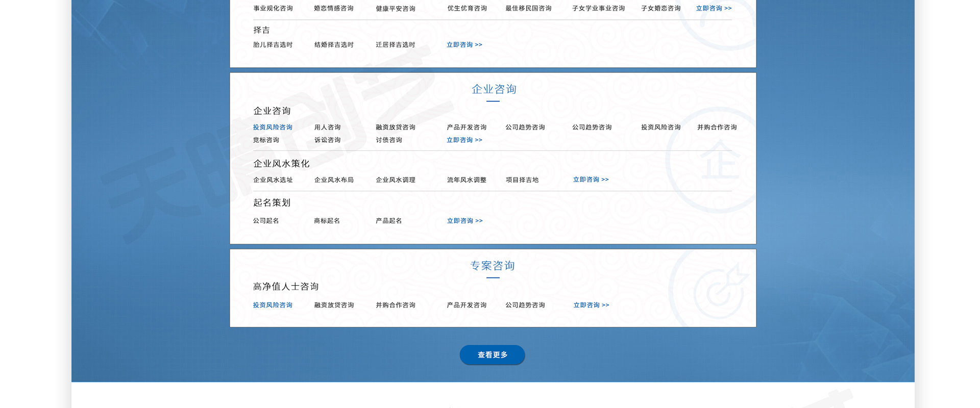This screenshot has width=980, height=408.
Task: Open 立即咨询 link in the 择吉 row
Action: (x=464, y=45)
